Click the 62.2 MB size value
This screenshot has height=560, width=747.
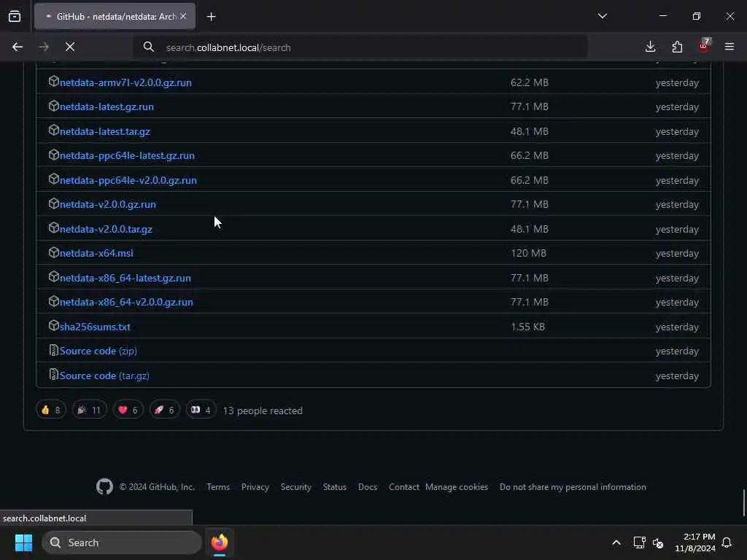coord(530,82)
